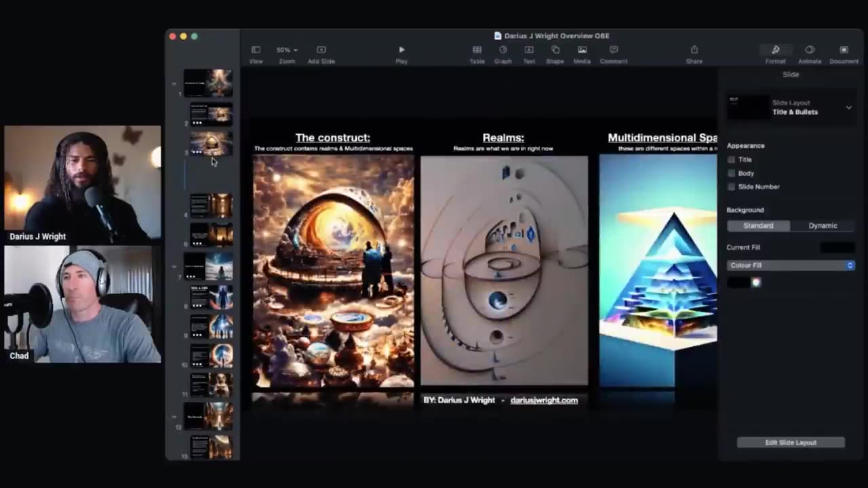868x488 pixels.
Task: Switch to the Animate inspector
Action: click(810, 49)
